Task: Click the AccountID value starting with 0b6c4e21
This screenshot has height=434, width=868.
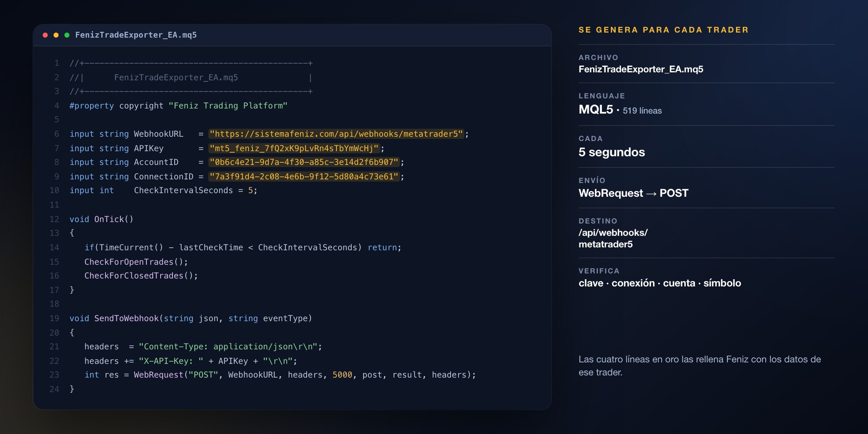Action: point(304,162)
